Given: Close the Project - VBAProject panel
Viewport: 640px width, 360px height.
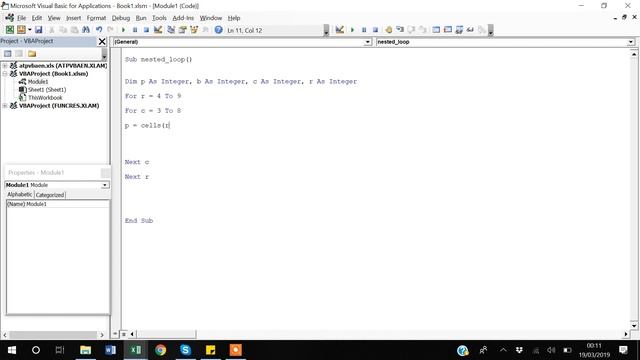Looking at the screenshot, I should [102, 41].
